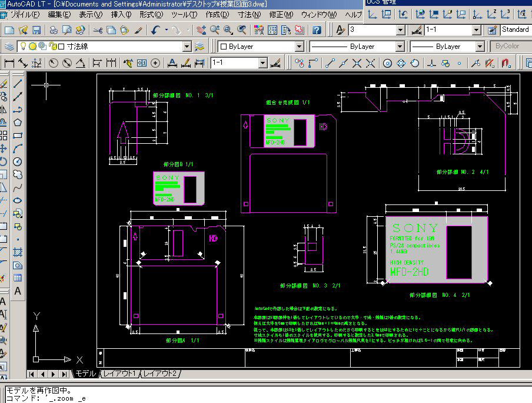Choose the Snap to Intersection icon

[357, 63]
